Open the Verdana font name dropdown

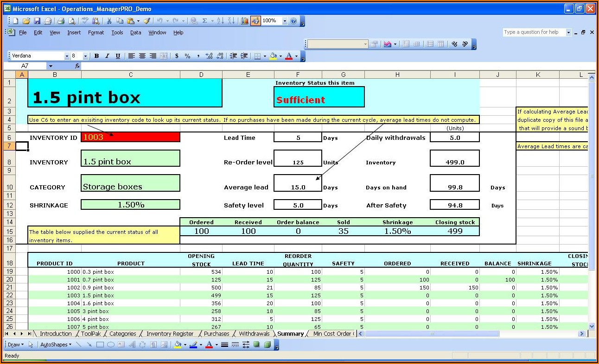point(67,56)
